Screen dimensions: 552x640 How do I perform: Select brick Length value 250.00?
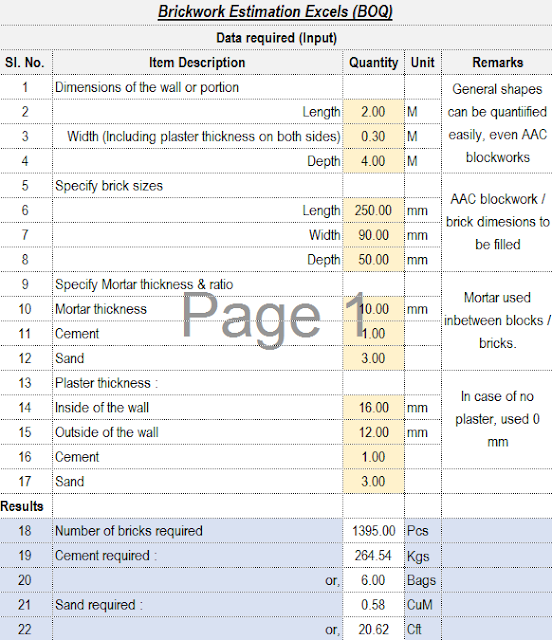pos(374,211)
